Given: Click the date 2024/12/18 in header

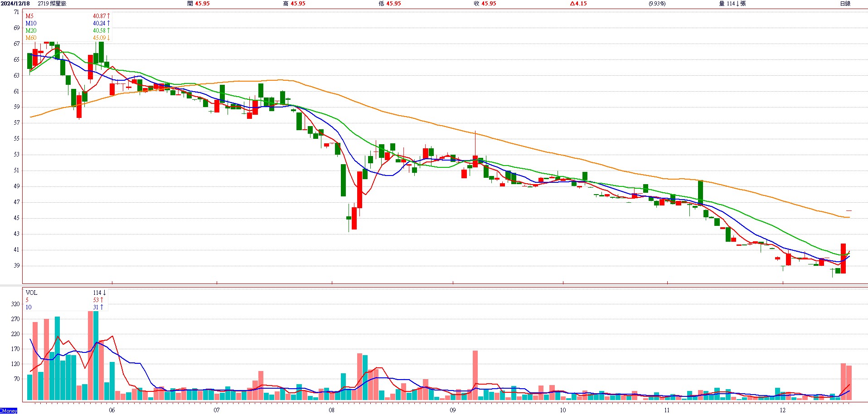Looking at the screenshot, I should click(15, 4).
